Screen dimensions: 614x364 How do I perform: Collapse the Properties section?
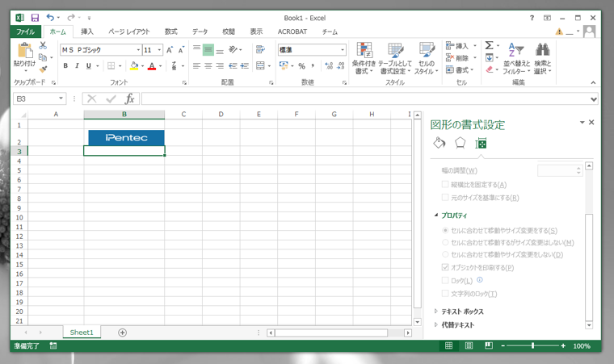436,215
